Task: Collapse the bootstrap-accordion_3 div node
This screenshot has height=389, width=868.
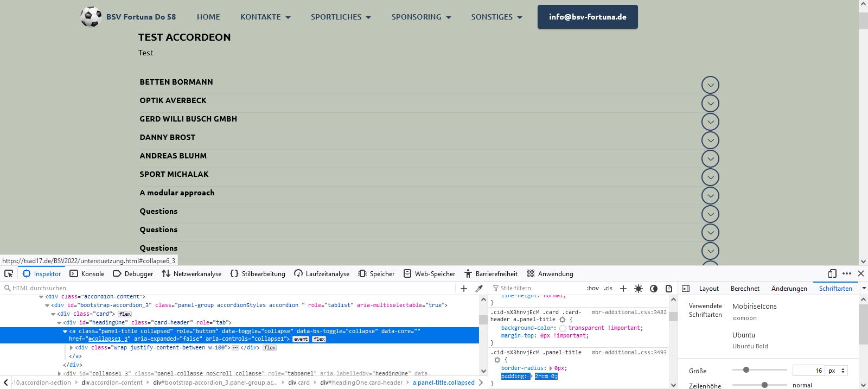Action: [47, 305]
